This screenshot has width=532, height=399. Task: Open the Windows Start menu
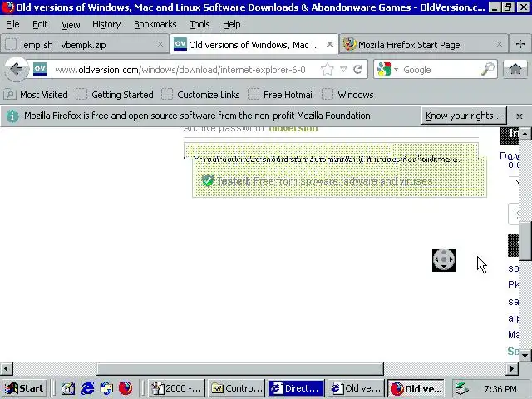(24, 388)
